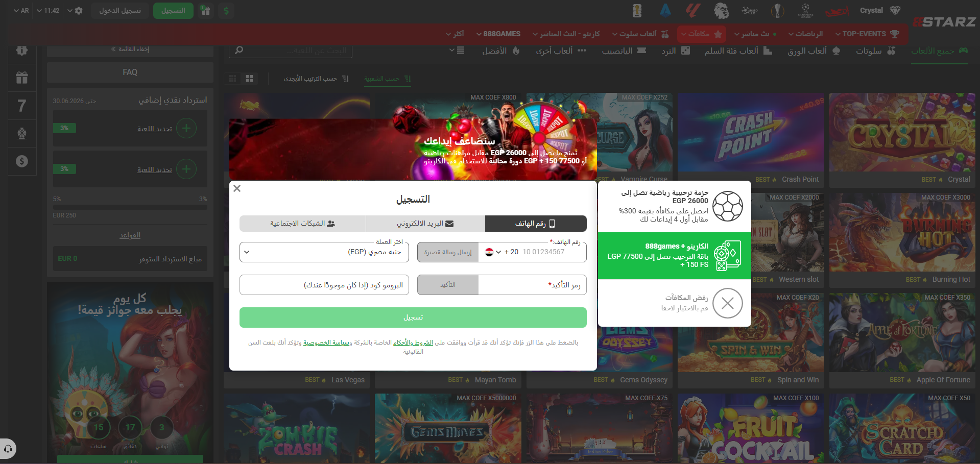Image resolution: width=980 pixels, height=464 pixels.
Task: Open the Serie A blue logo shortcut
Action: pyautogui.click(x=665, y=10)
